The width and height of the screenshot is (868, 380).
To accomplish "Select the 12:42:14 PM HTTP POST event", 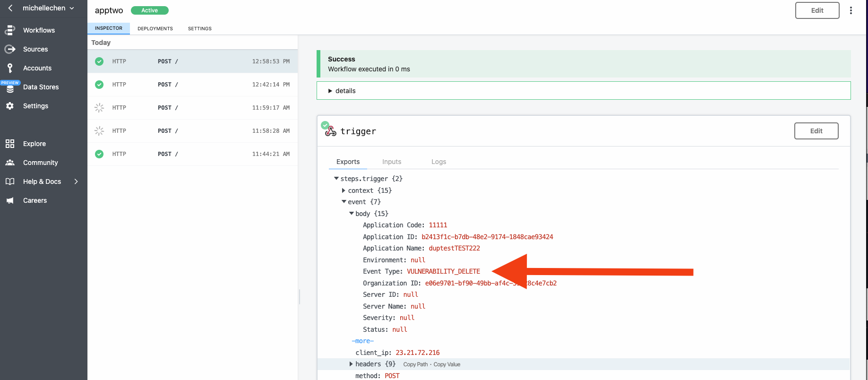I will 192,85.
